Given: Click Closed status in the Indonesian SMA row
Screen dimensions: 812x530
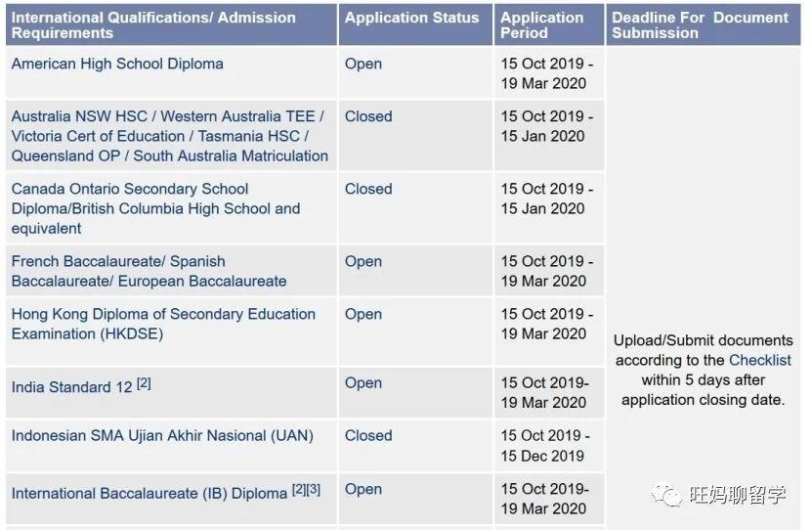Looking at the screenshot, I should coord(368,436).
